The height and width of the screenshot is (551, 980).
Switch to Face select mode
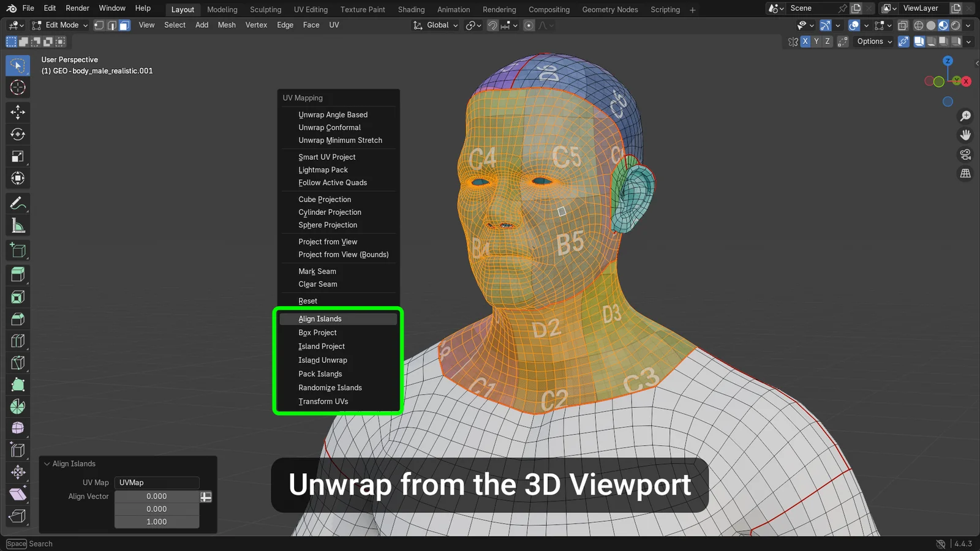pyautogui.click(x=124, y=25)
